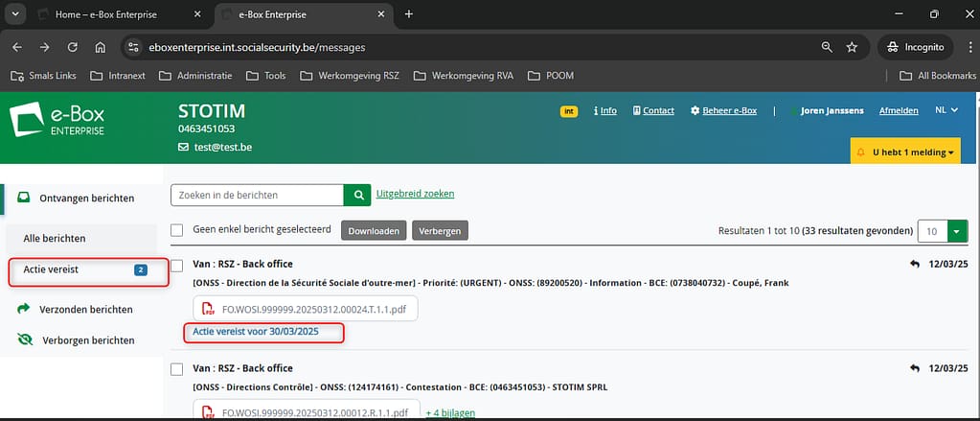Open Werkomgeving RVA bookmark folder
This screenshot has width=980, height=421.
[x=463, y=76]
